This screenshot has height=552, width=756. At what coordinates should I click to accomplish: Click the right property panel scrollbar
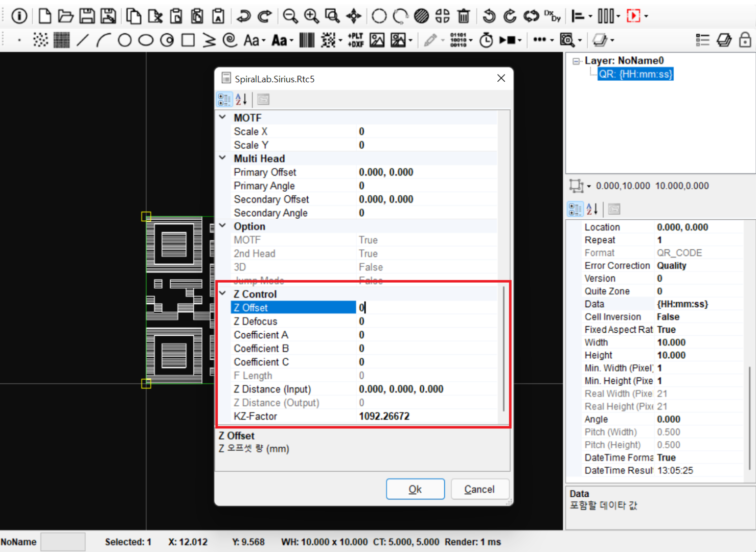tap(750, 418)
